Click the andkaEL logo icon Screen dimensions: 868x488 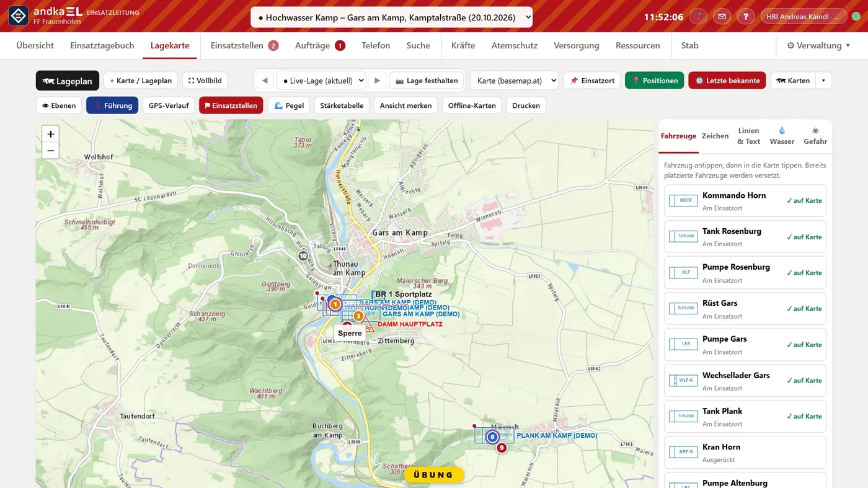[x=18, y=16]
